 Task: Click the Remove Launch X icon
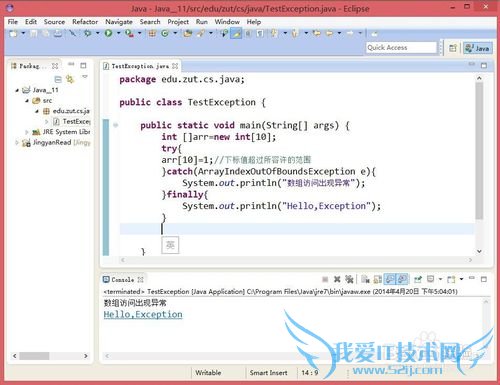337,279
